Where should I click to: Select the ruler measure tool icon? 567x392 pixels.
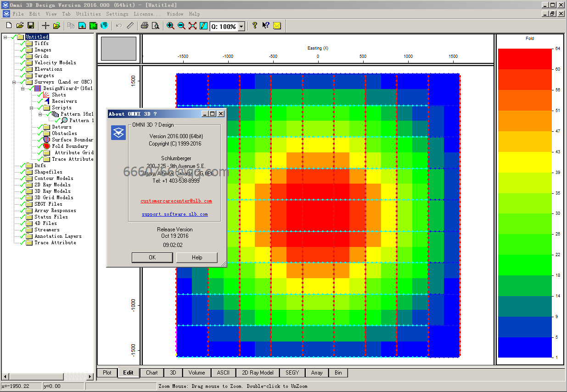(x=130, y=26)
